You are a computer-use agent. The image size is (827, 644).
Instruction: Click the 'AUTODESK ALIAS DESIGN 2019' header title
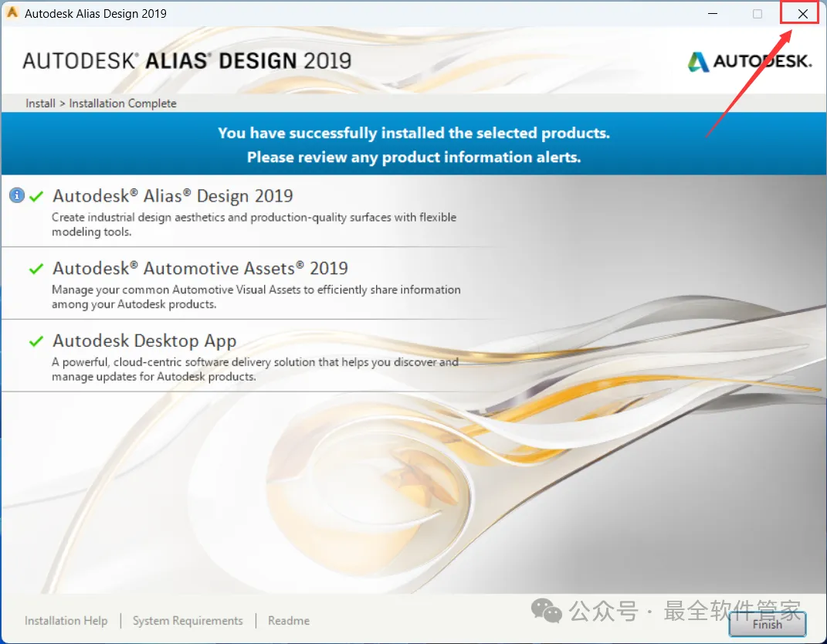(187, 61)
